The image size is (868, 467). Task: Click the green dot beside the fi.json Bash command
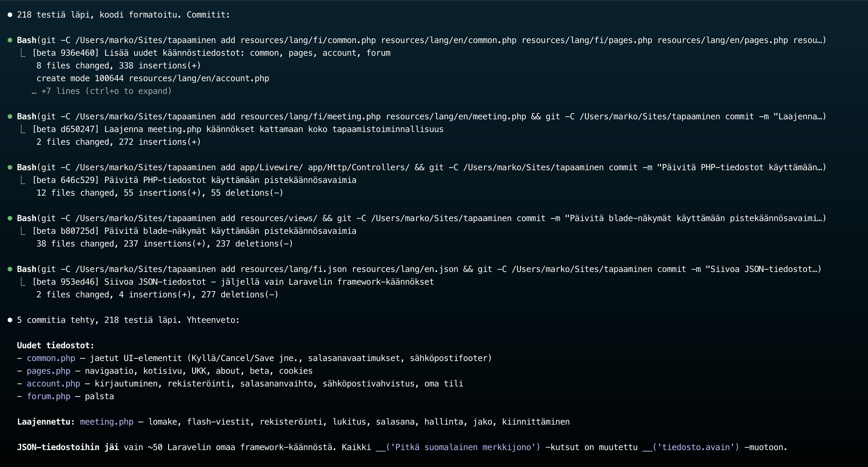coord(10,269)
